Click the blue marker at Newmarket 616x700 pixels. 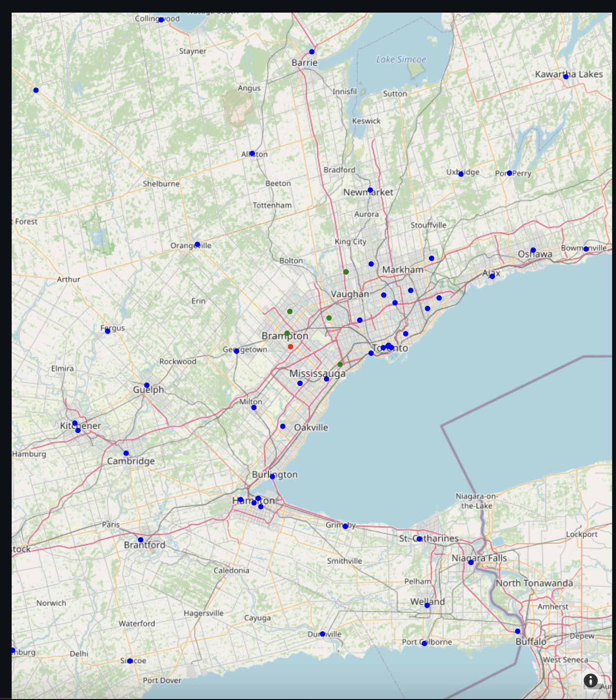[370, 190]
